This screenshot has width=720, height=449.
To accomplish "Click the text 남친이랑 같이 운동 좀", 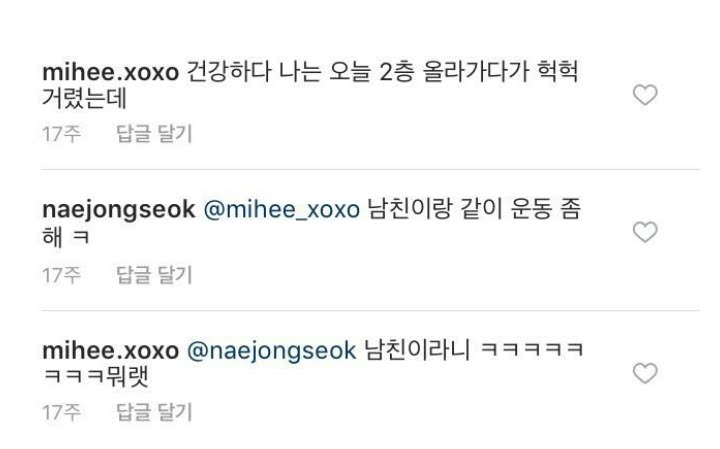I will tap(474, 209).
